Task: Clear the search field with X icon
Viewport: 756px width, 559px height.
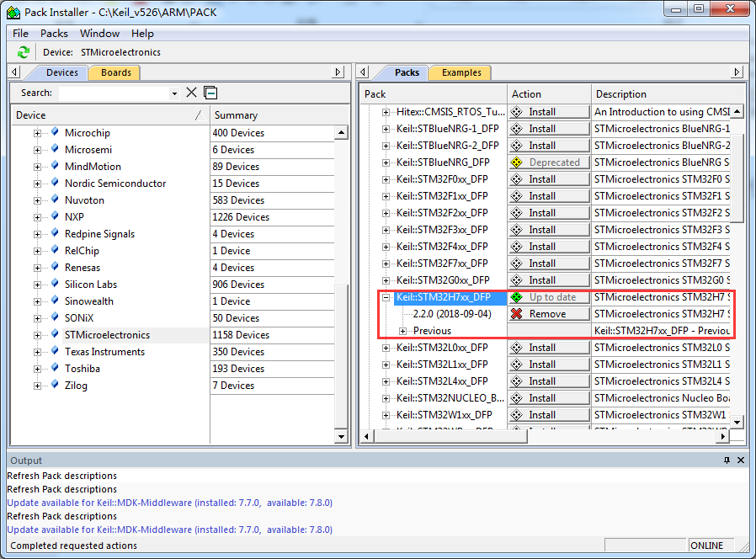Action: tap(191, 93)
